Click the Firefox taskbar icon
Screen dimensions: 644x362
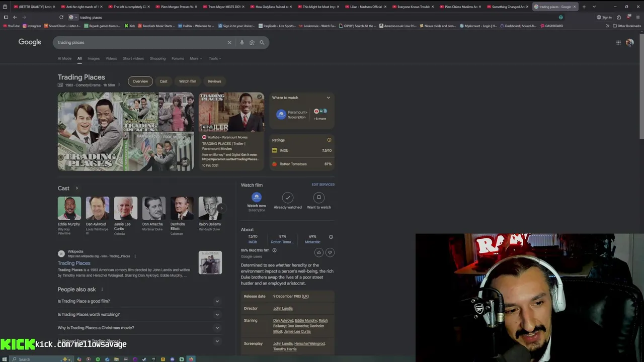coord(191,359)
